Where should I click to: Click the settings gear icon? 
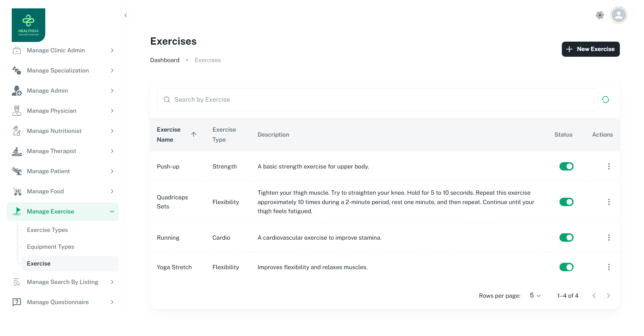pos(600,15)
